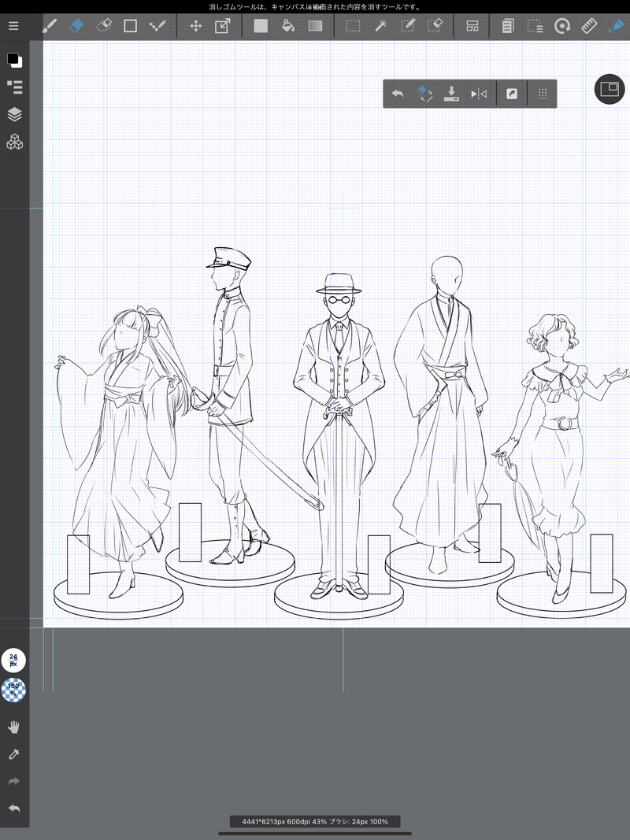The image size is (630, 840).
Task: Select the Move tool
Action: (195, 26)
